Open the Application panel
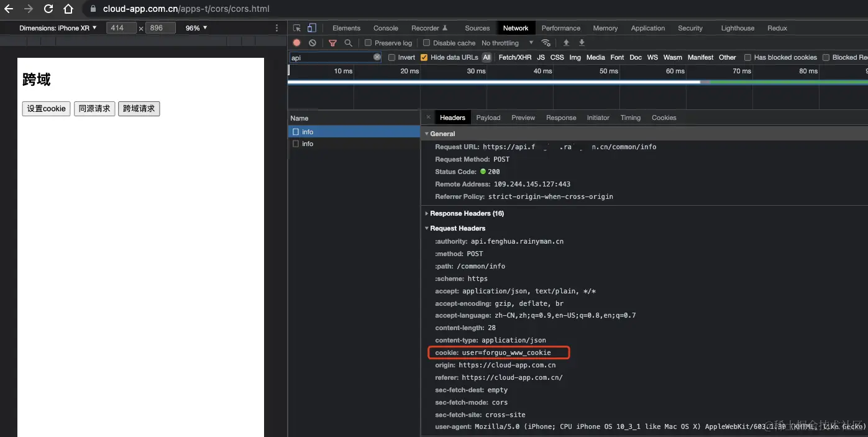This screenshot has height=437, width=868. click(x=648, y=28)
